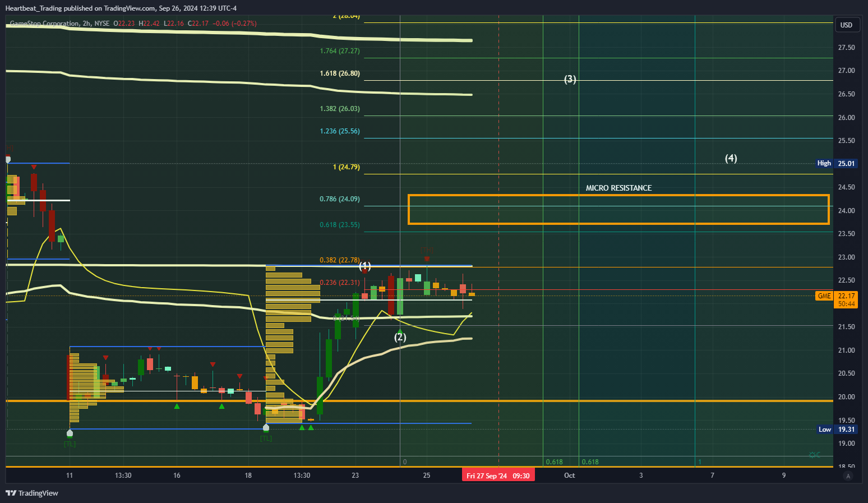Click the 21.00 price axis label

pos(847,350)
